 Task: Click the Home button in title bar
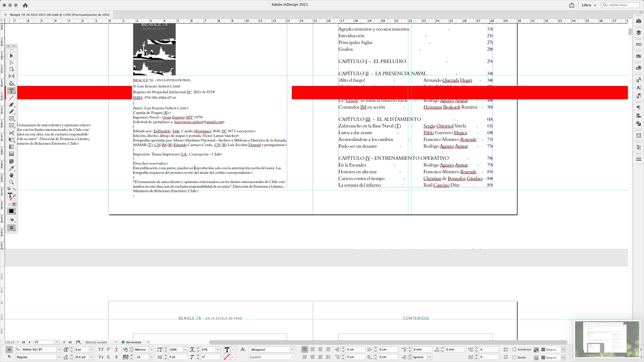click(25, 5)
